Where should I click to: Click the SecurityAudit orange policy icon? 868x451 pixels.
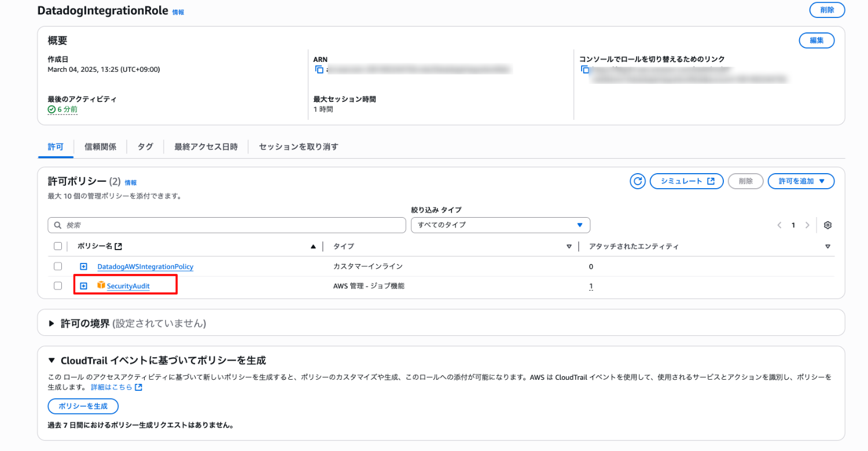coord(101,285)
